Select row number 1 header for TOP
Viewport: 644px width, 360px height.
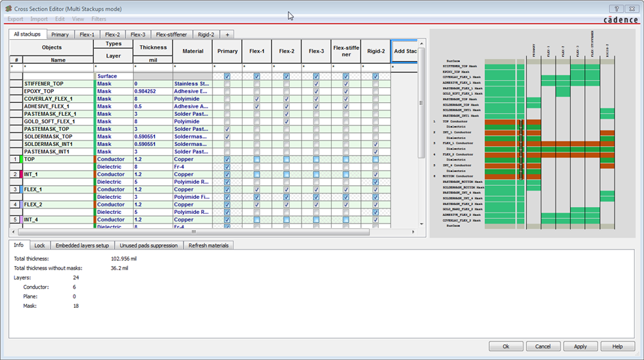(x=15, y=160)
